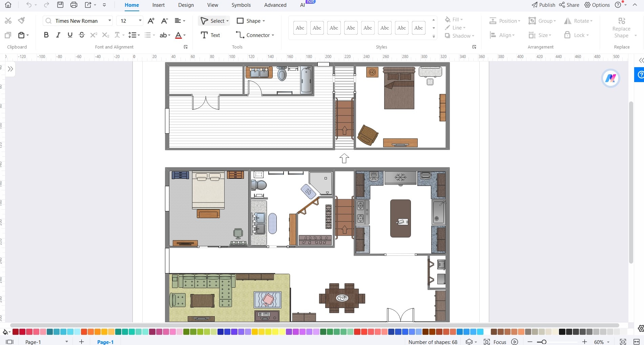Image resolution: width=644 pixels, height=345 pixels.
Task: Select the Format Painter icon
Action: coord(21,21)
